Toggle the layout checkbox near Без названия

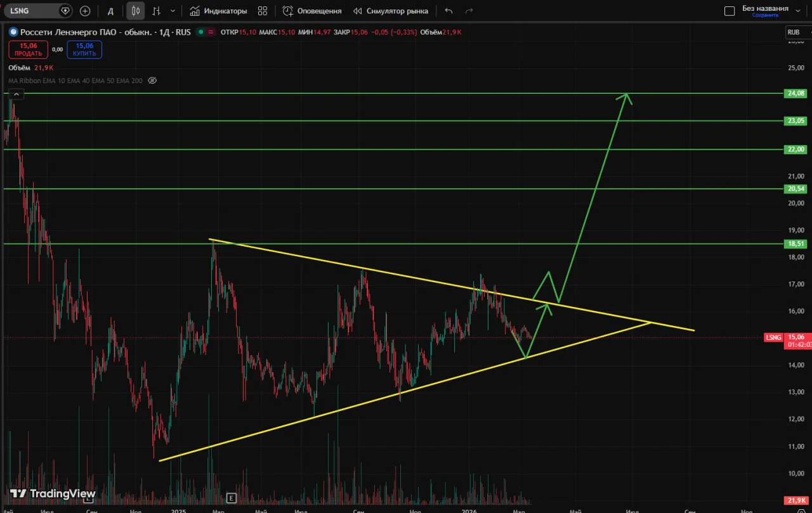coord(730,11)
